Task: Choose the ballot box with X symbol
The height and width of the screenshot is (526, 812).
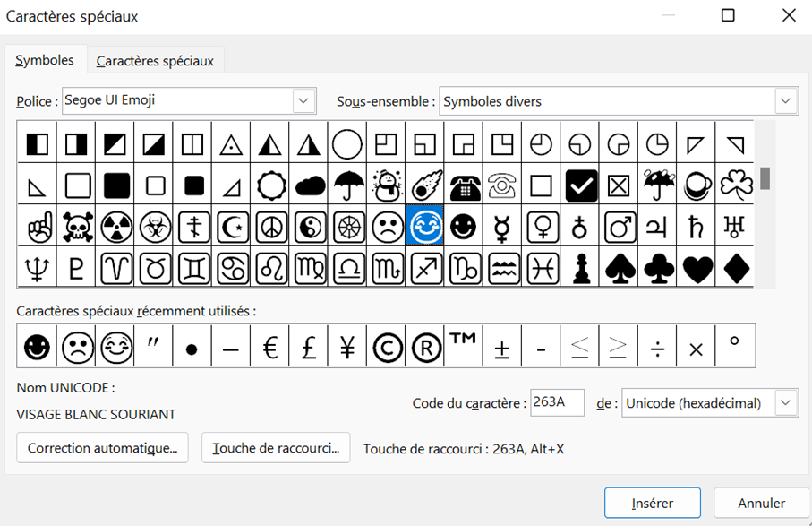Action: tap(619, 185)
